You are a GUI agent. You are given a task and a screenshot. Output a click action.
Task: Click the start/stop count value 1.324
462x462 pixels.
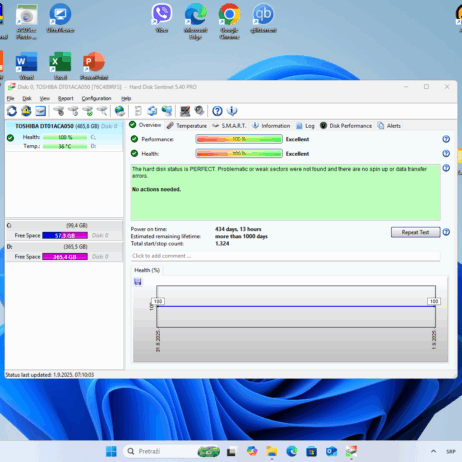click(222, 243)
